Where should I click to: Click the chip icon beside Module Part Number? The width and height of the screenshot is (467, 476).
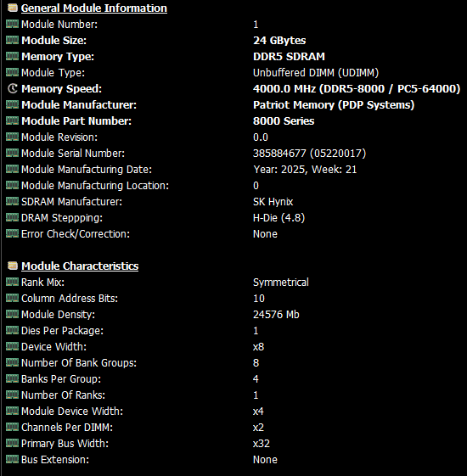(12, 120)
